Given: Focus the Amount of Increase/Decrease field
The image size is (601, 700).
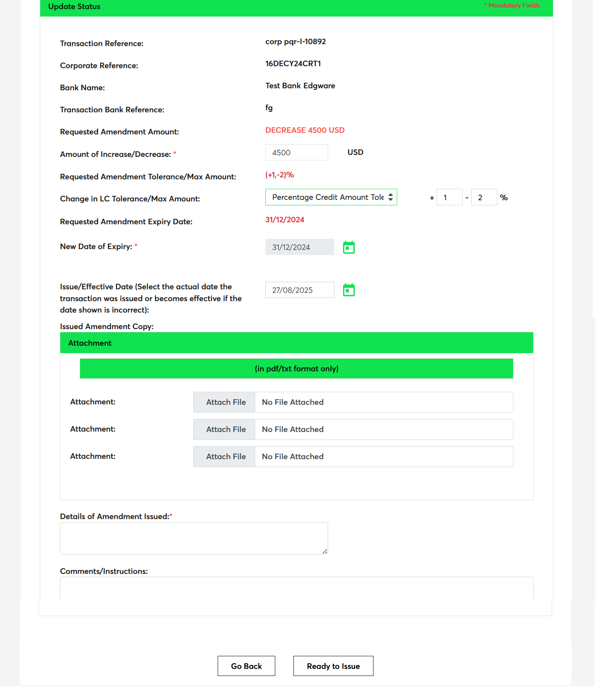Looking at the screenshot, I should [297, 153].
